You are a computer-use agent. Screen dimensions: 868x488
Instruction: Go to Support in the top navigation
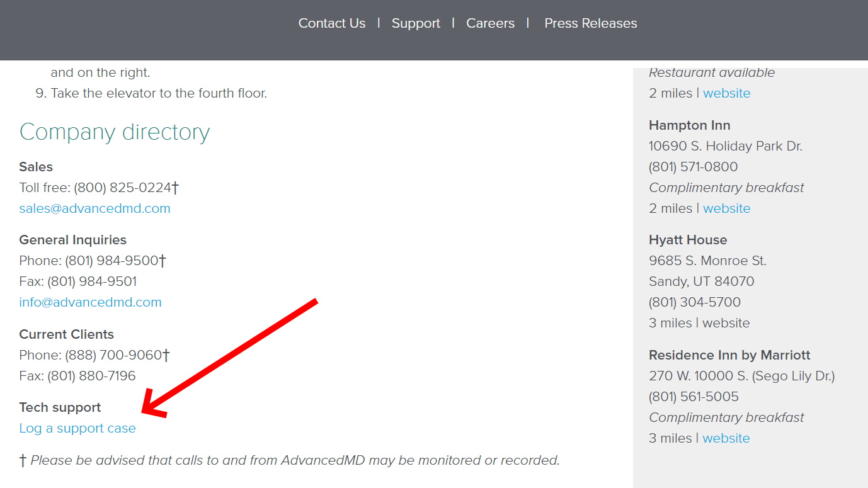point(416,23)
